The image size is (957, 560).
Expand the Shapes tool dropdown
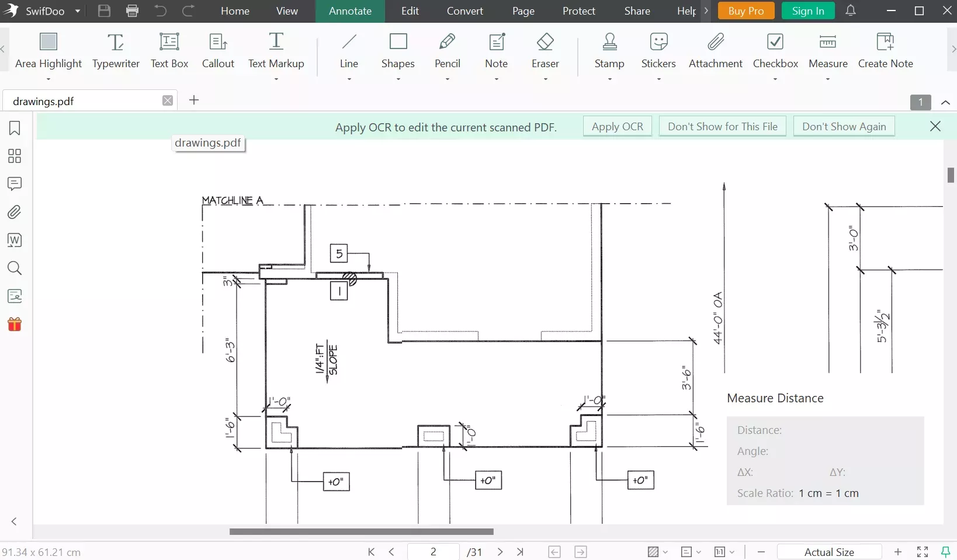coord(398,80)
